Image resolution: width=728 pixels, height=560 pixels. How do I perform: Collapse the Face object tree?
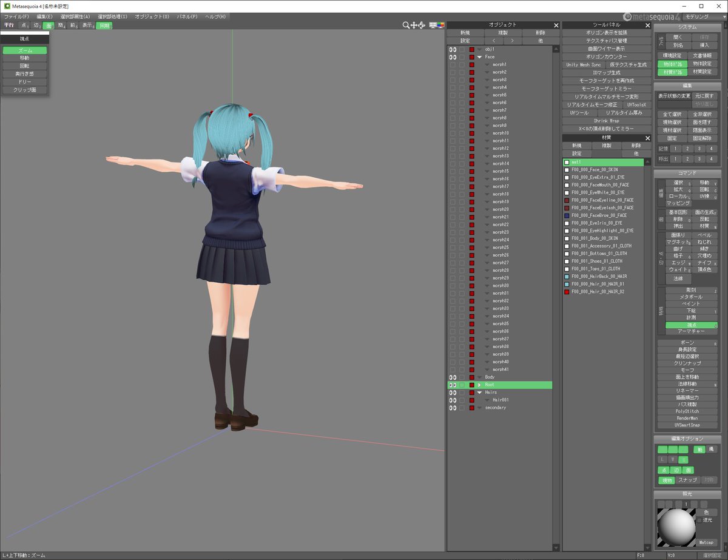tap(479, 57)
